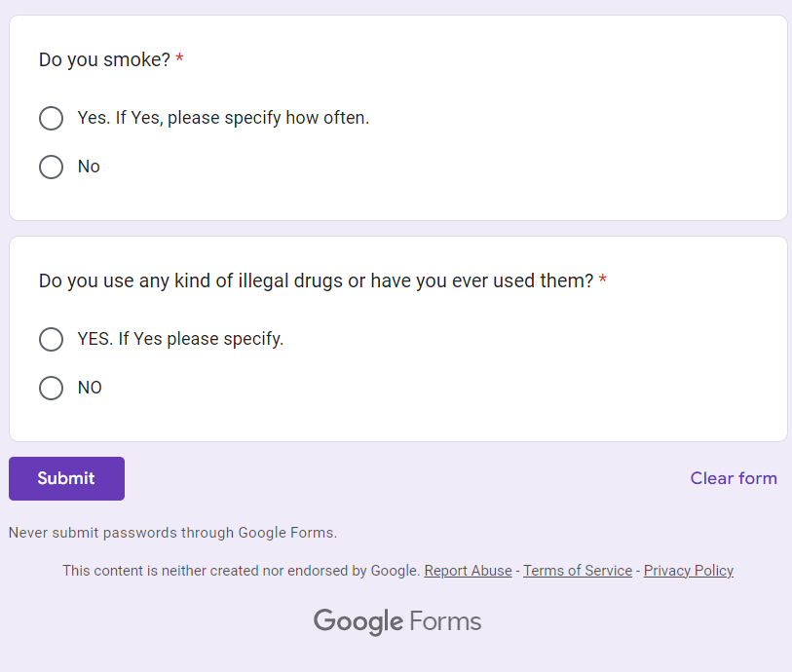792x672 pixels.
Task: Click the "NO" label text under drugs question
Action: point(90,389)
